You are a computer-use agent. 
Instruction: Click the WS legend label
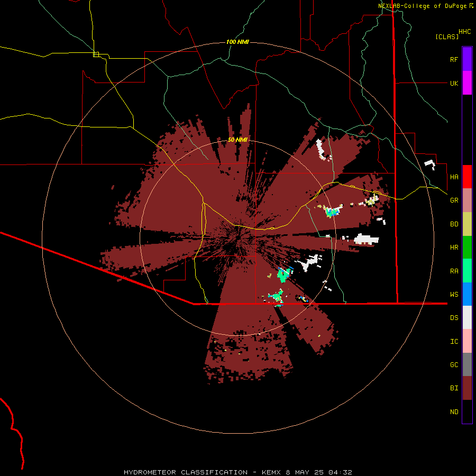tap(454, 295)
